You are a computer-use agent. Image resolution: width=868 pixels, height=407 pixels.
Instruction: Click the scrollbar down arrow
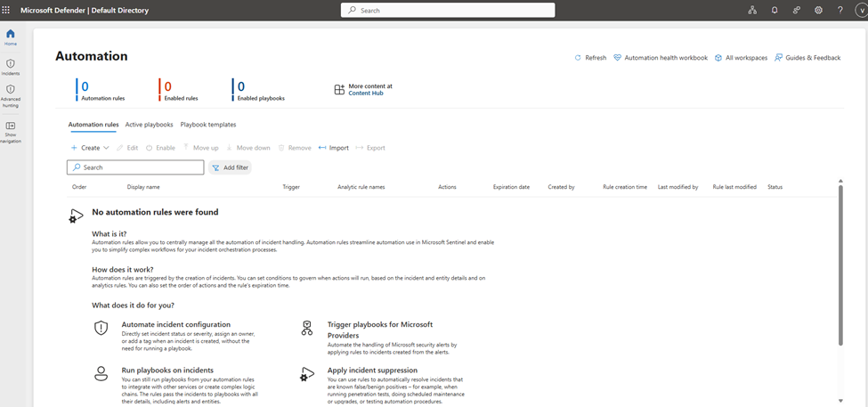tap(840, 401)
